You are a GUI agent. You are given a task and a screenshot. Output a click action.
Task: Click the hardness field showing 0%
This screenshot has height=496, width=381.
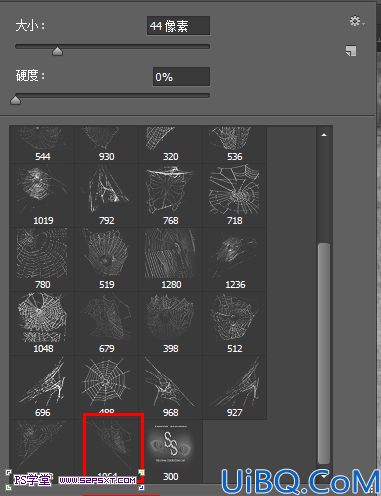[x=181, y=77]
